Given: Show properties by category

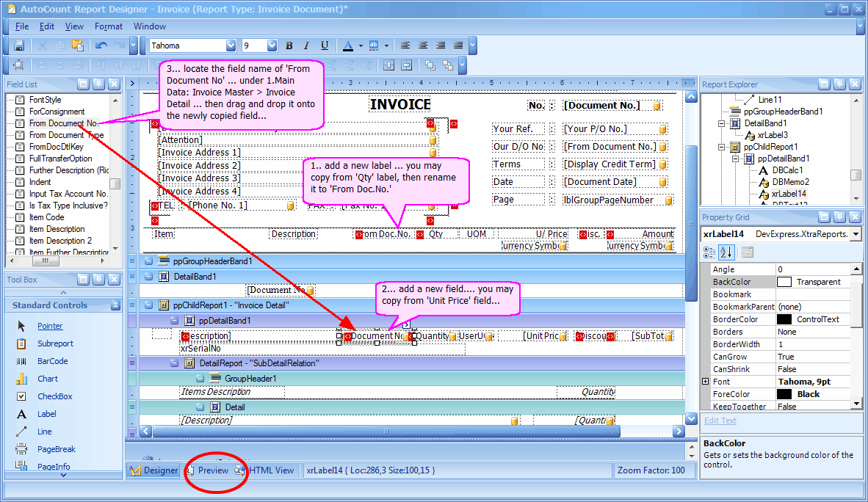Looking at the screenshot, I should (709, 252).
